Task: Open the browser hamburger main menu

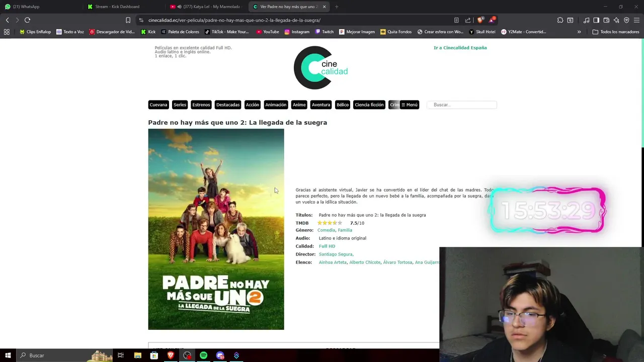Action: 636,20
